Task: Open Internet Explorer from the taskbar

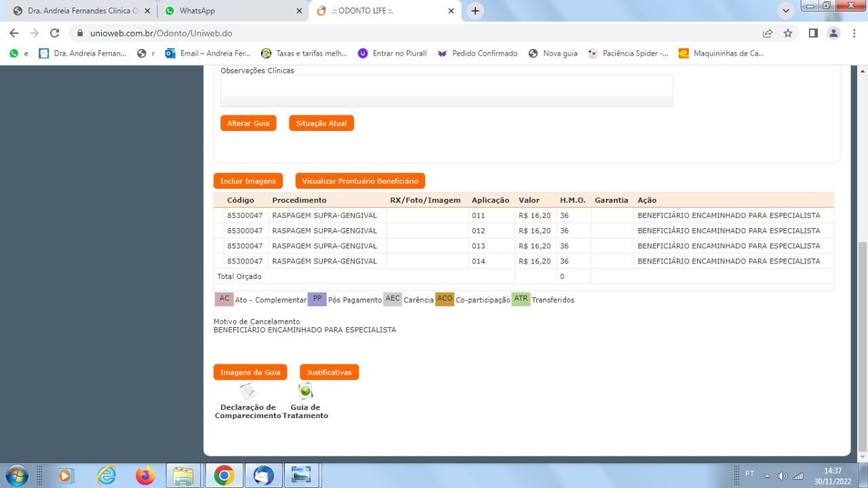Action: 106,476
